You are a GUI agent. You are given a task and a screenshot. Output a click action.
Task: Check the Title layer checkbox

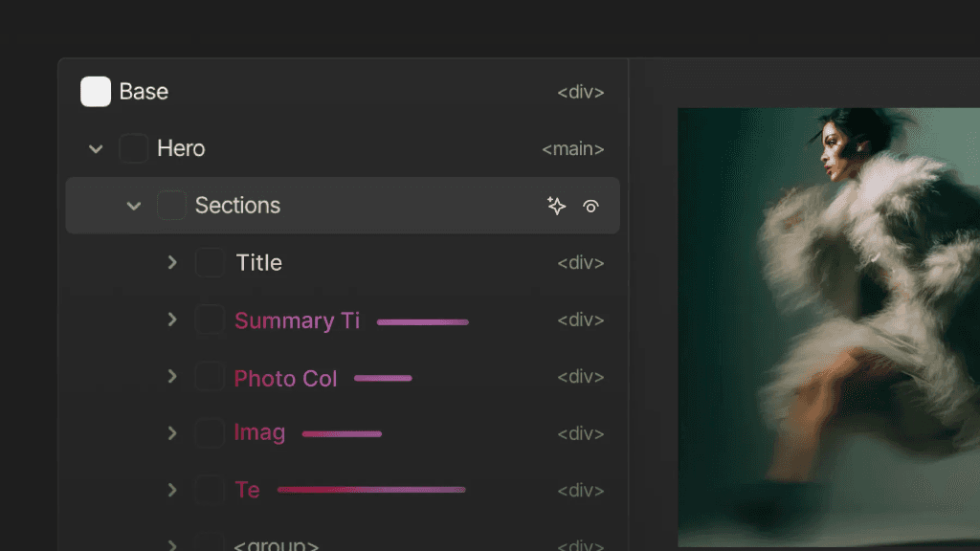point(210,262)
